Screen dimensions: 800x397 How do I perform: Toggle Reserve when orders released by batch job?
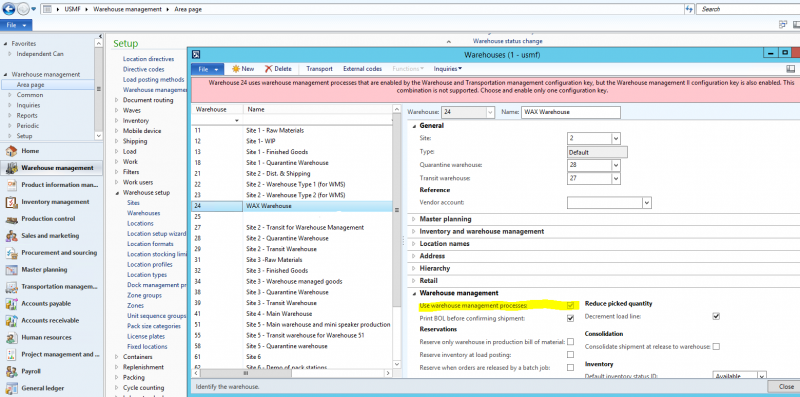point(570,367)
